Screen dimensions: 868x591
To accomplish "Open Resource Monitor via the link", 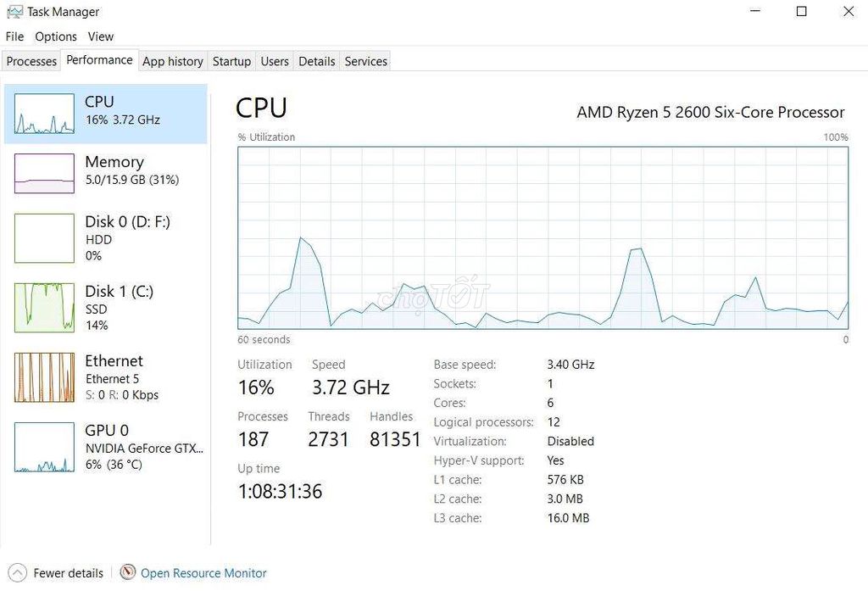I will (203, 572).
